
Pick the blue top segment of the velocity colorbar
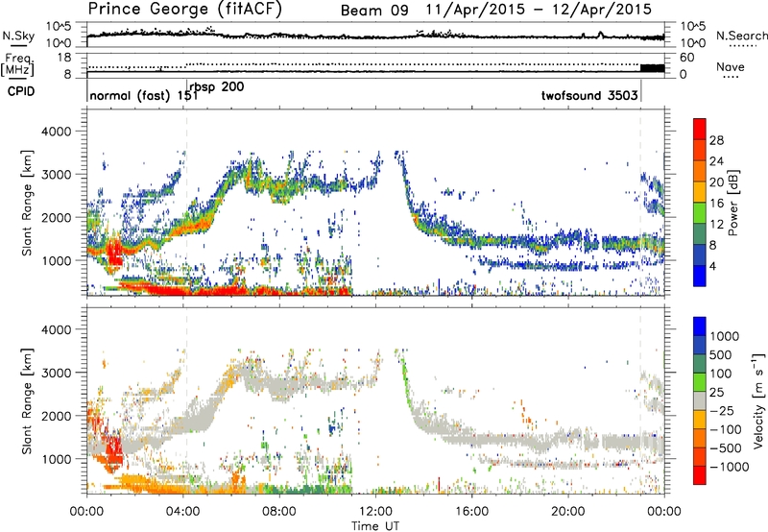point(700,326)
